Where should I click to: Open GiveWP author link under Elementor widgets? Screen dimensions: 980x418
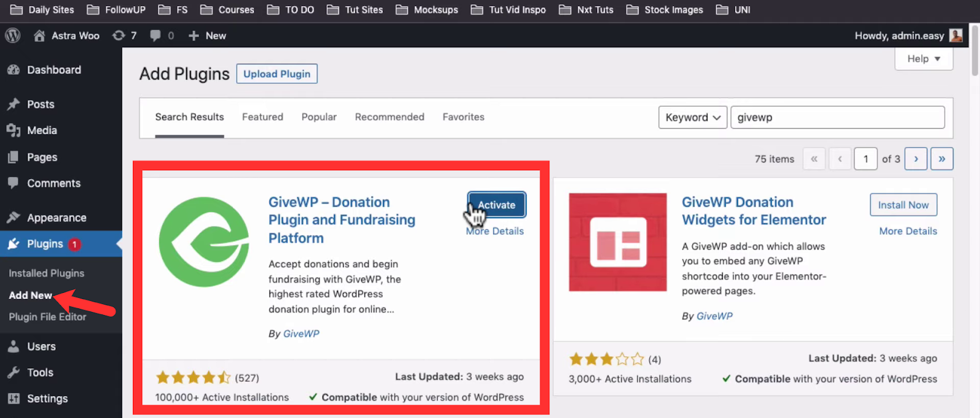[x=714, y=316]
